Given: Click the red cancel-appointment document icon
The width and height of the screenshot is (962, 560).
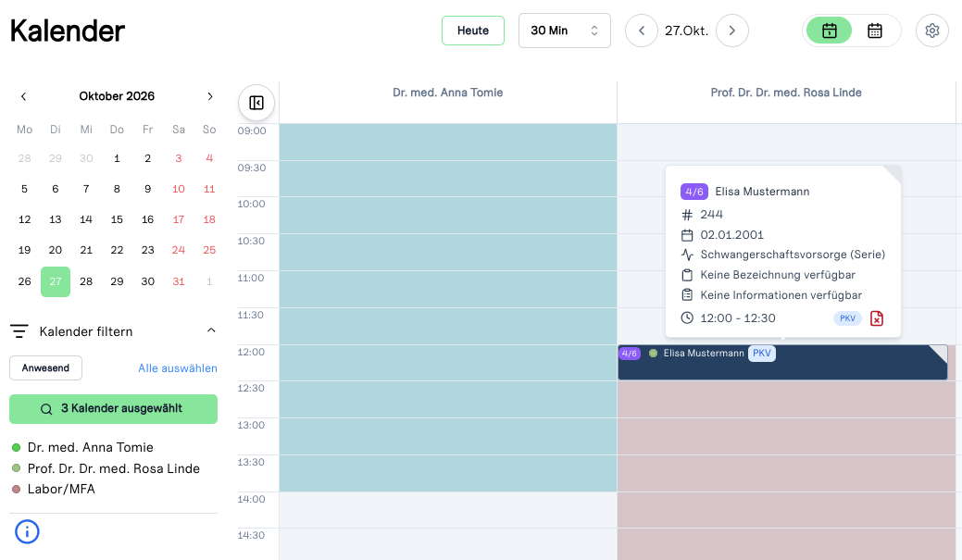Looking at the screenshot, I should [x=877, y=318].
